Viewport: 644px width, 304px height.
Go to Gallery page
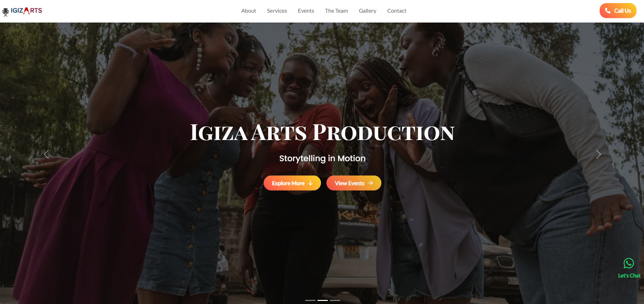click(x=367, y=11)
